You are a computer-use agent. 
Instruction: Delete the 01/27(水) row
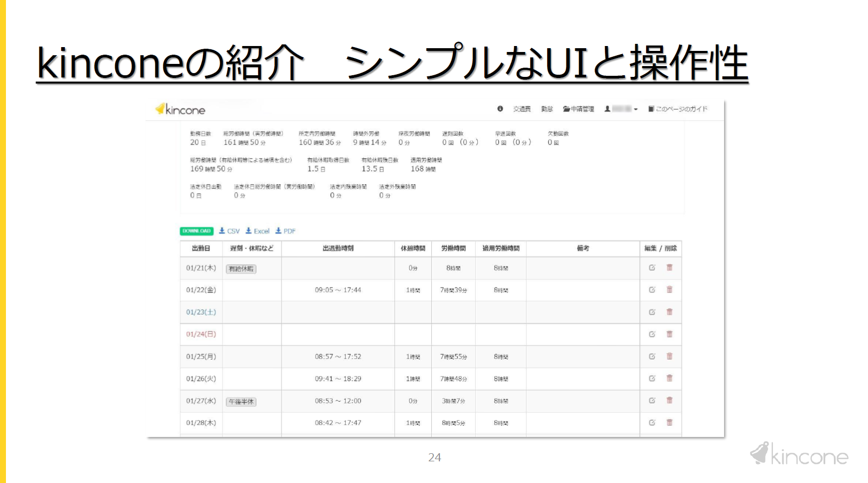click(x=669, y=401)
